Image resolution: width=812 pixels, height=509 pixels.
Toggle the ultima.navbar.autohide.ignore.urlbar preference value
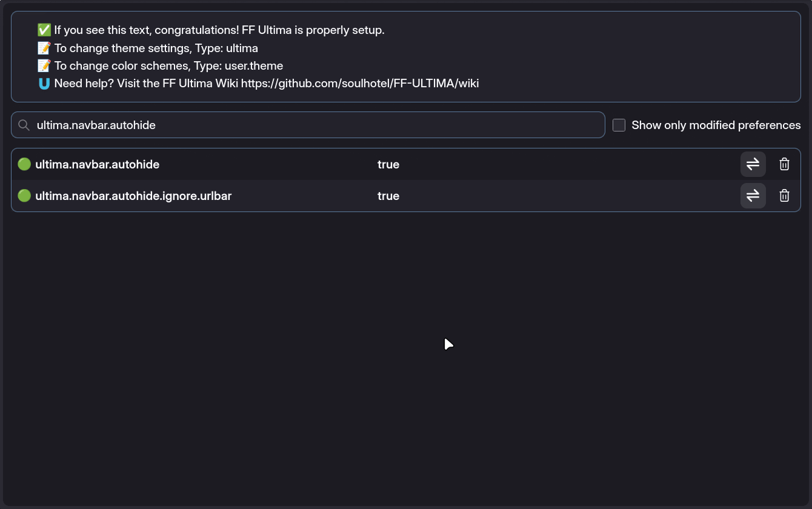753,196
